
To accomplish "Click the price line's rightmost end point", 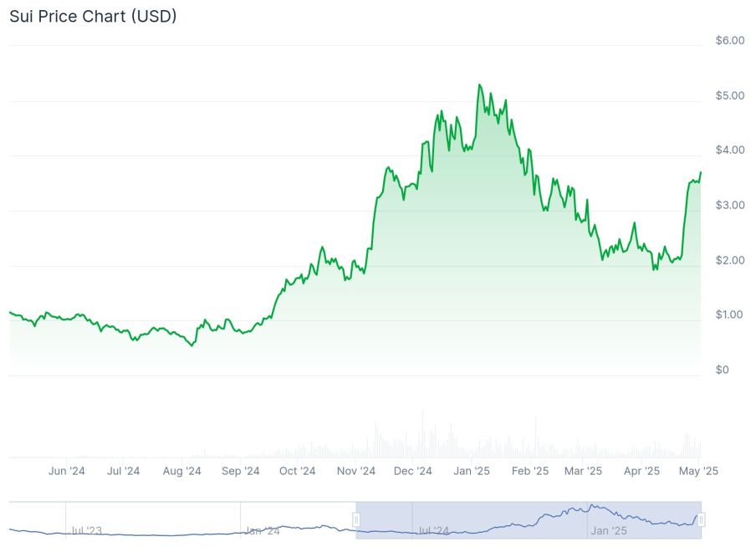I will (701, 172).
